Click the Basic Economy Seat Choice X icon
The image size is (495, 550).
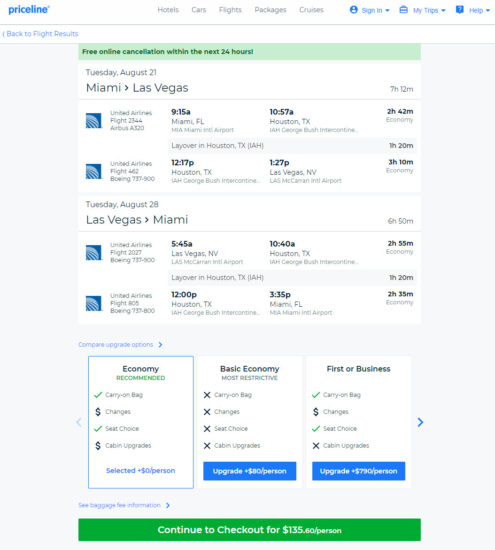click(x=207, y=429)
